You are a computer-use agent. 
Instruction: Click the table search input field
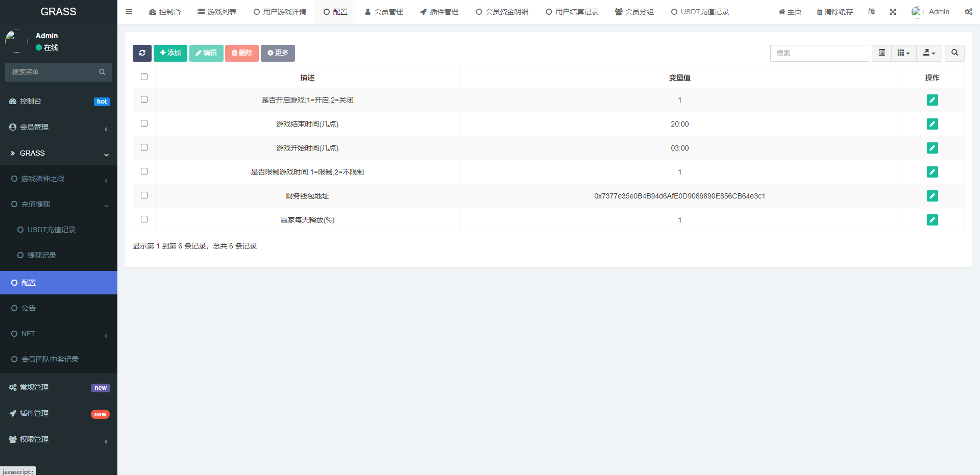[819, 53]
